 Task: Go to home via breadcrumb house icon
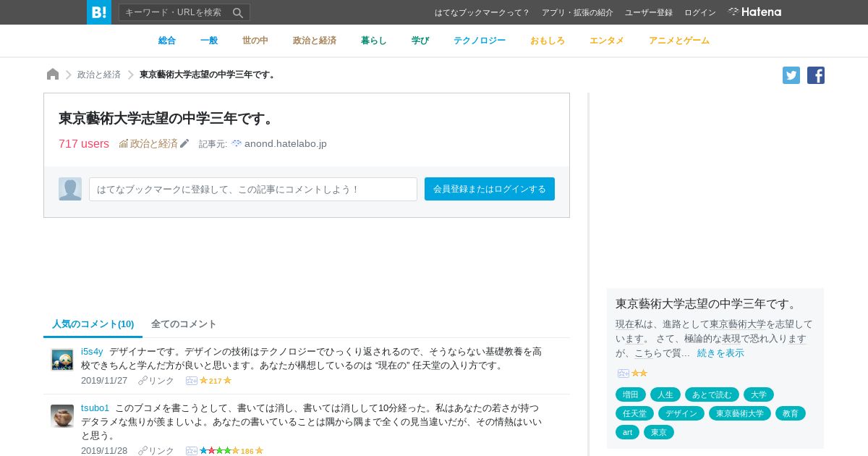(x=53, y=74)
